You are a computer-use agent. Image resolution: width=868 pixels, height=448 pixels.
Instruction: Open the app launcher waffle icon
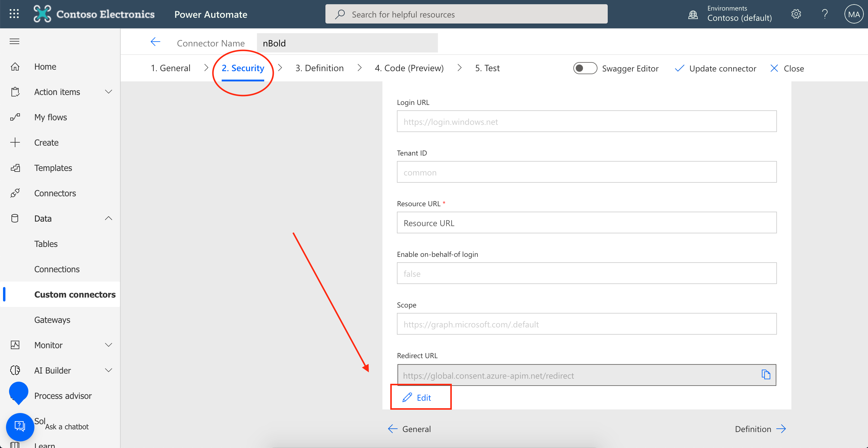(x=14, y=14)
